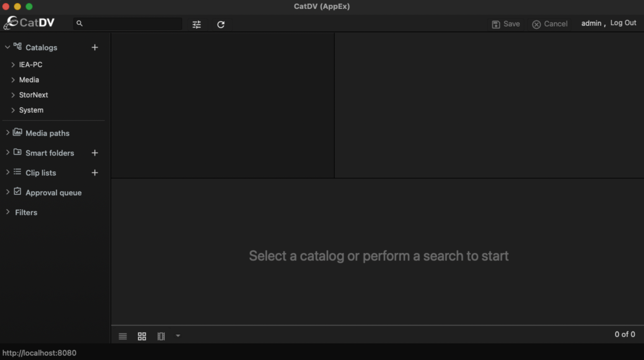Click the 0 of 0 count
The width and height of the screenshot is (644, 360).
tap(625, 334)
